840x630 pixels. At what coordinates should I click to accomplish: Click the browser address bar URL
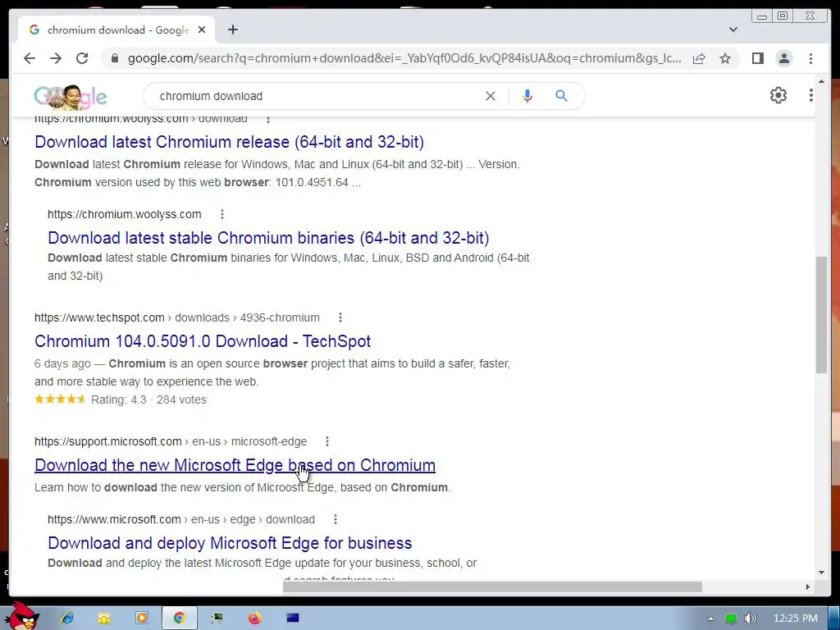pos(404,58)
